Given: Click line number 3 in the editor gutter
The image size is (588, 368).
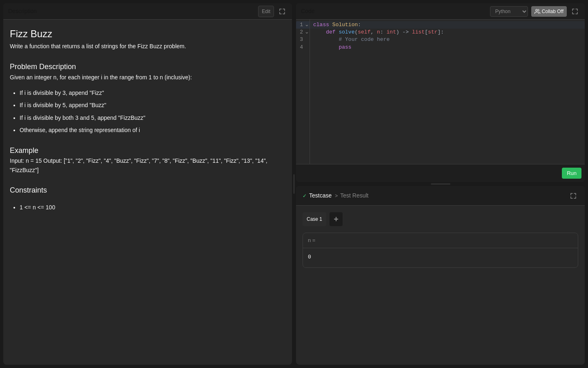Looking at the screenshot, I should tap(301, 40).
